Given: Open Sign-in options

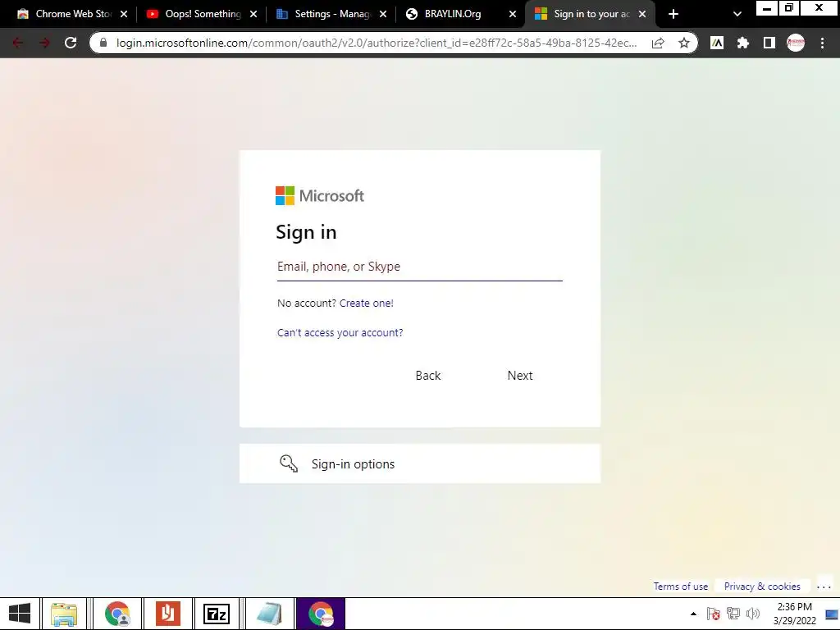Looking at the screenshot, I should (419, 463).
